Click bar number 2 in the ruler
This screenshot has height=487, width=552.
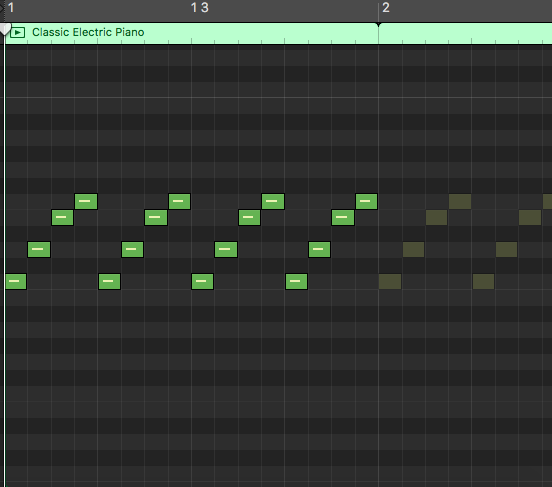pyautogui.click(x=386, y=7)
